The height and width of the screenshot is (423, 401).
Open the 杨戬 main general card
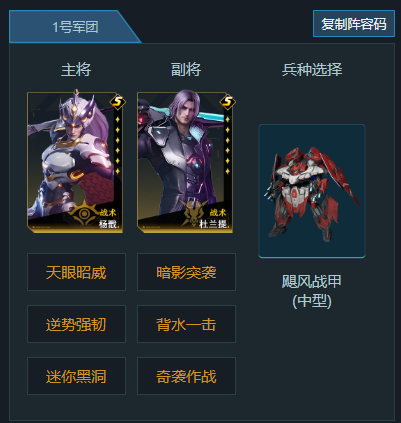[75, 162]
